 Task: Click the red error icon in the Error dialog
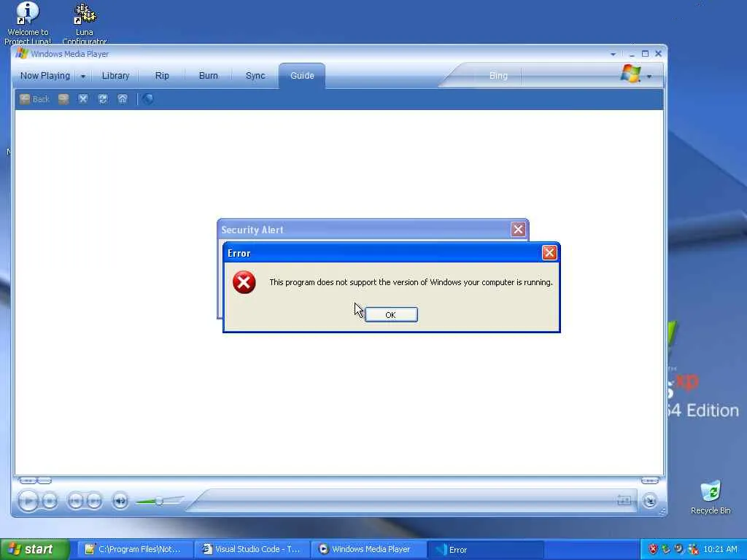click(244, 282)
